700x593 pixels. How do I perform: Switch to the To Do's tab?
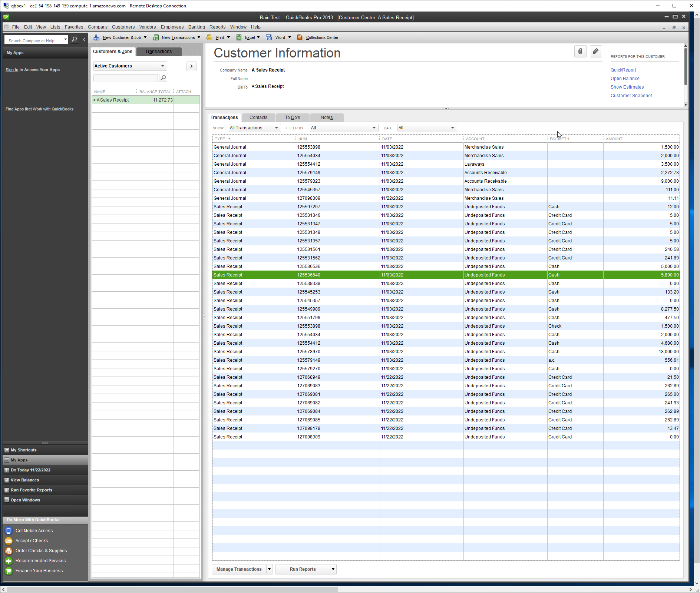tap(293, 117)
